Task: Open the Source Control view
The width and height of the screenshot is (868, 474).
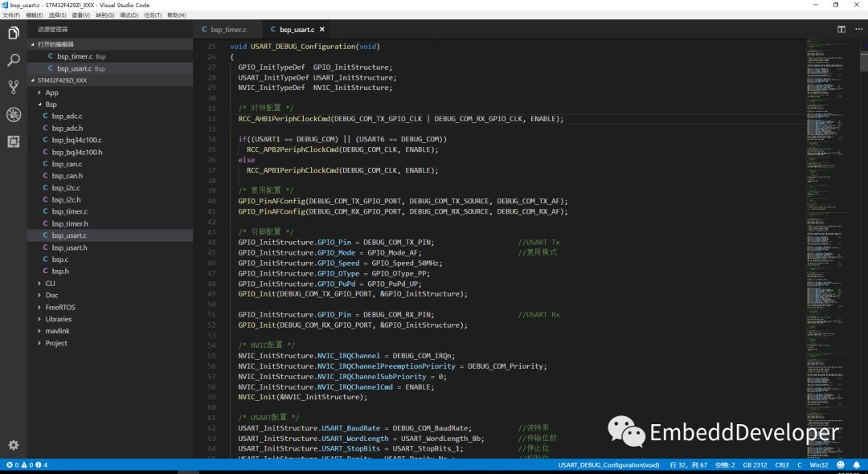Action: click(x=14, y=87)
